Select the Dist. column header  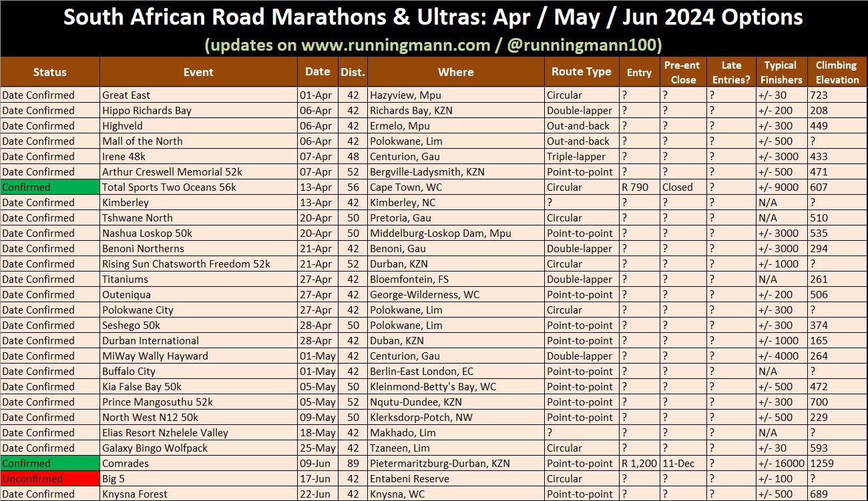(x=352, y=72)
